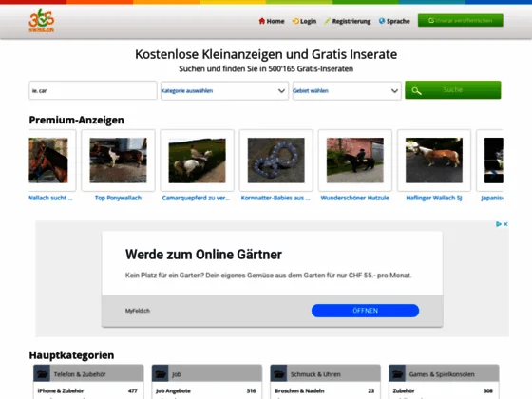Open the Top Ponywallach thumbnail
The height and width of the screenshot is (399, 532).
coord(118,161)
